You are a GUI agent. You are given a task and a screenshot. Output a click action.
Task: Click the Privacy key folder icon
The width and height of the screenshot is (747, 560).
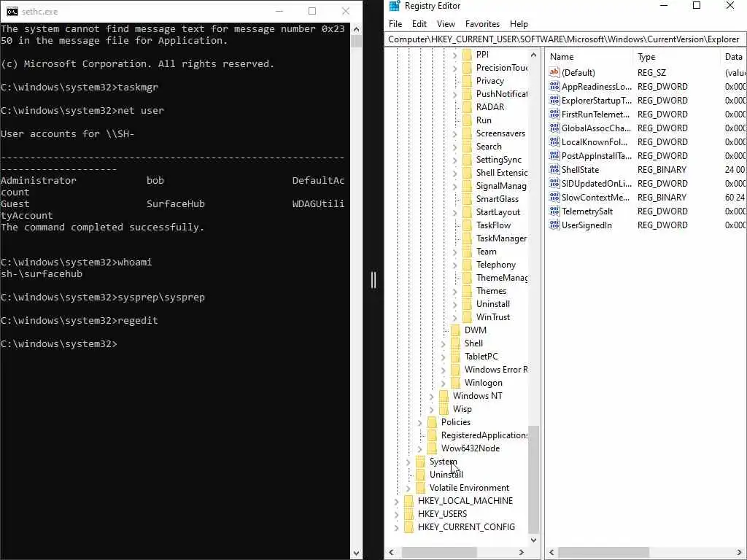point(468,80)
